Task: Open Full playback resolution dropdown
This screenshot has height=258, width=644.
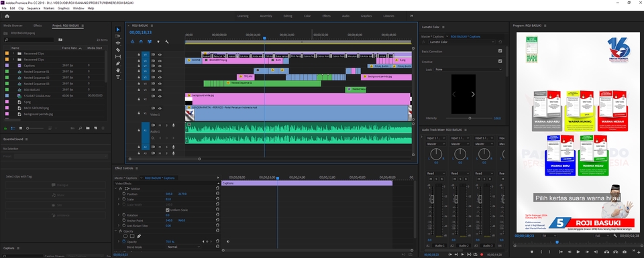Action: pyautogui.click(x=602, y=236)
